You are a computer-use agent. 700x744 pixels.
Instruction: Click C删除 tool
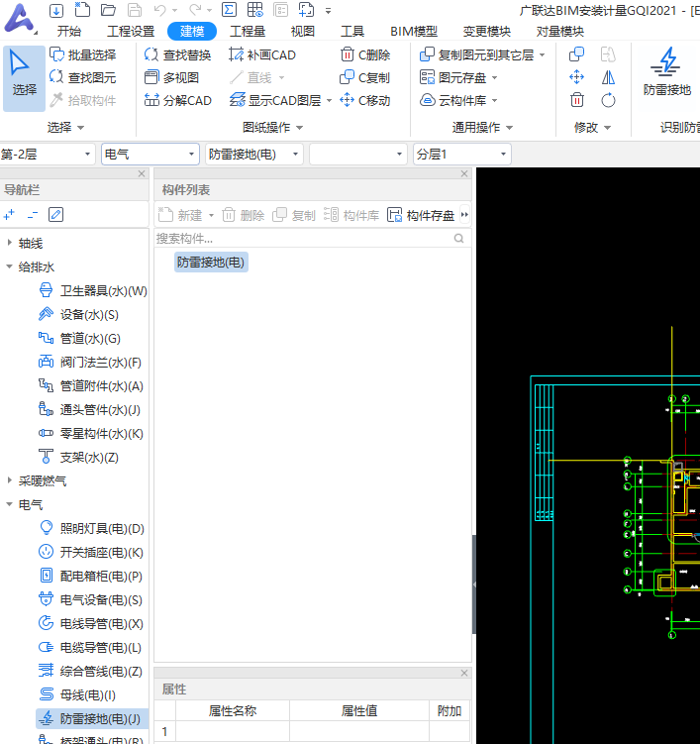pyautogui.click(x=365, y=55)
